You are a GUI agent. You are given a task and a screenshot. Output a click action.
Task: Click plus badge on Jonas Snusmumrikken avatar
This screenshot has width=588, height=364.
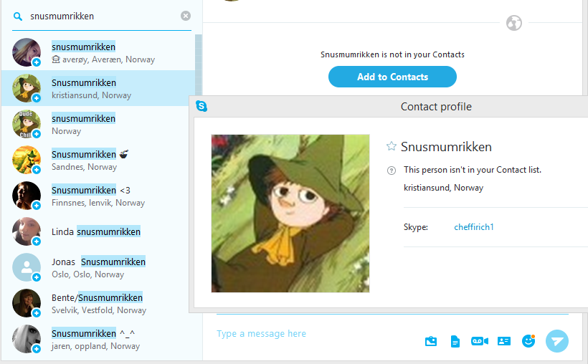tap(37, 277)
